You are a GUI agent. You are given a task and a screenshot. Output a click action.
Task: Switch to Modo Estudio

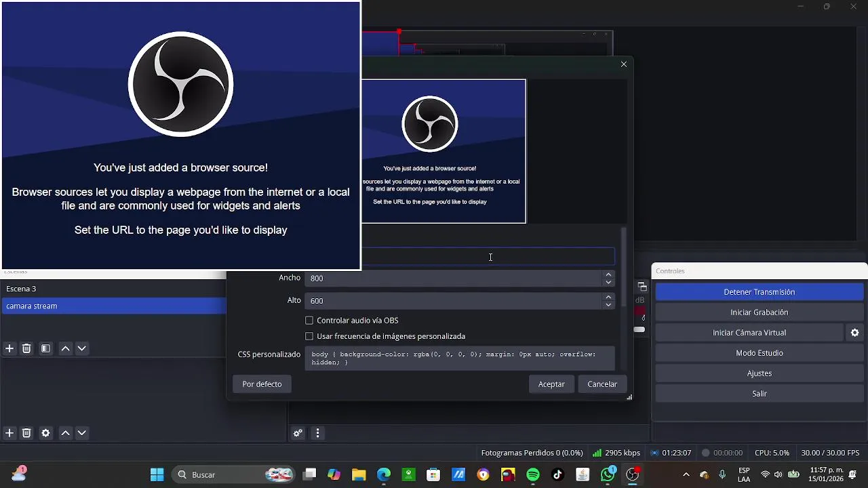759,353
